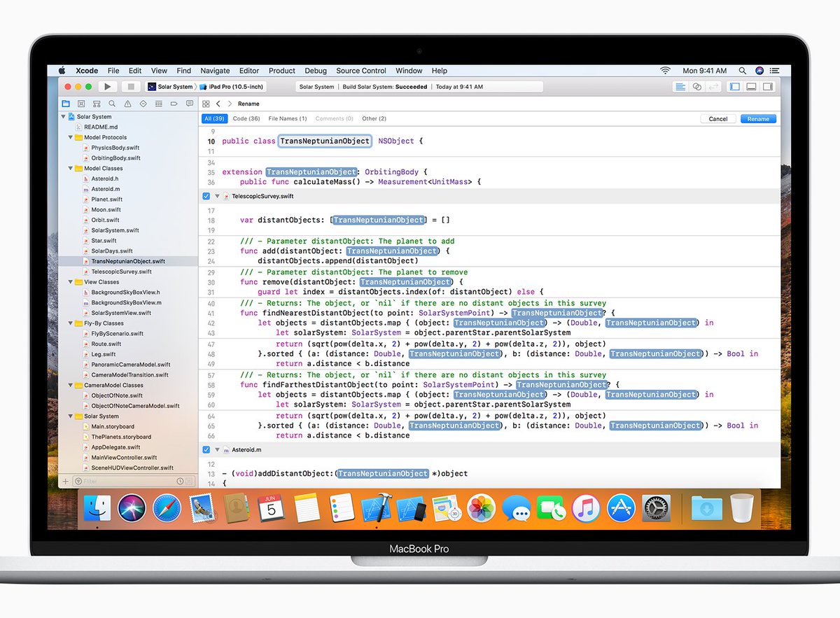Add a file with the plus button
The image size is (840, 618).
(66, 482)
